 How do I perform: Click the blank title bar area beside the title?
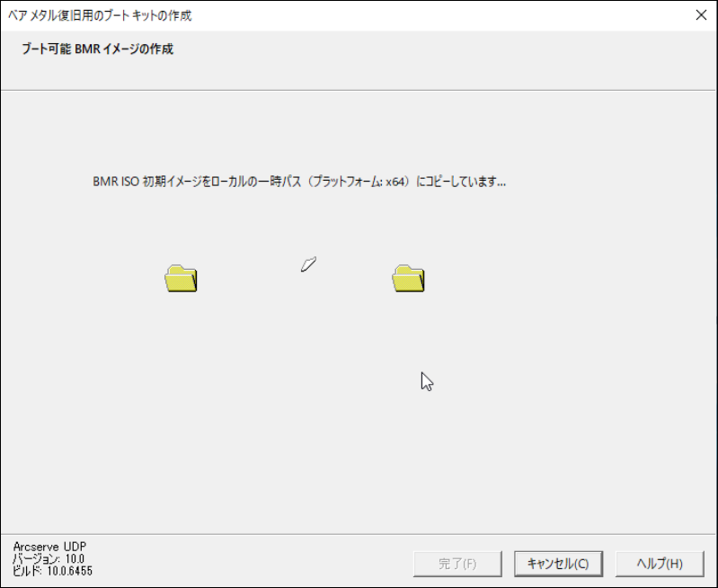(x=439, y=15)
